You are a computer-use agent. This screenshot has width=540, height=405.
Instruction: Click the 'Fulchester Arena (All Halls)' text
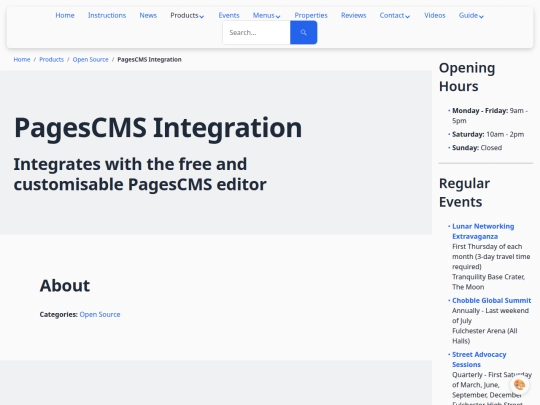click(485, 336)
